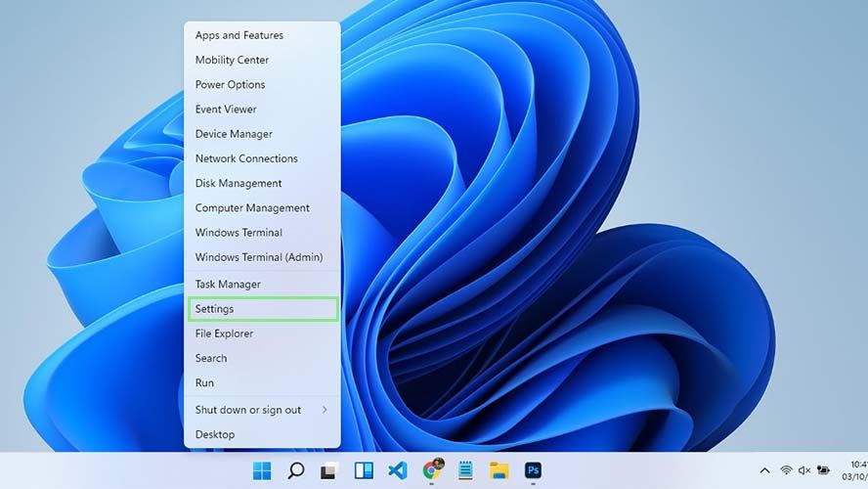Open File Explorer folder icon on taskbar
The width and height of the screenshot is (868, 489).
(x=499, y=470)
